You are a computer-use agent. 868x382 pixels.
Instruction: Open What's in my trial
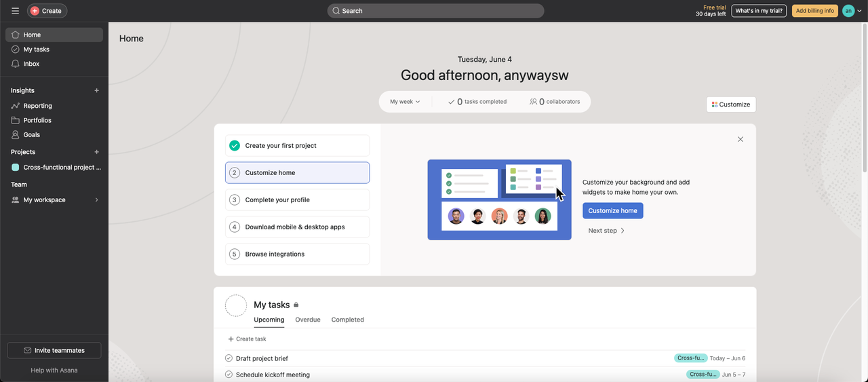tap(759, 11)
